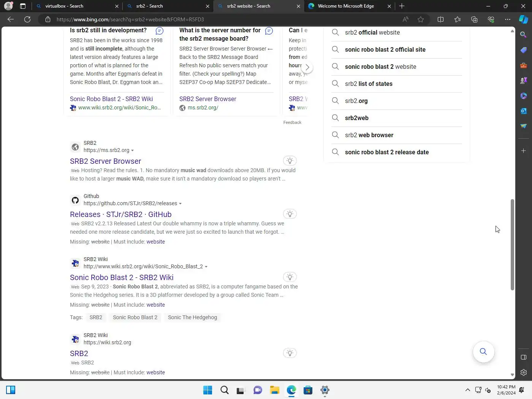Screen dimensions: 532x399
Task: Open the Favorites list
Action: (458, 19)
